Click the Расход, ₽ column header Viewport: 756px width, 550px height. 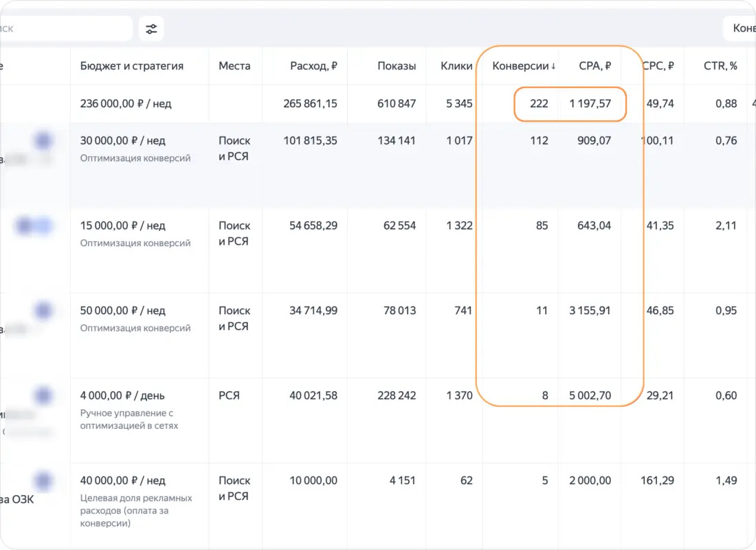click(x=313, y=66)
